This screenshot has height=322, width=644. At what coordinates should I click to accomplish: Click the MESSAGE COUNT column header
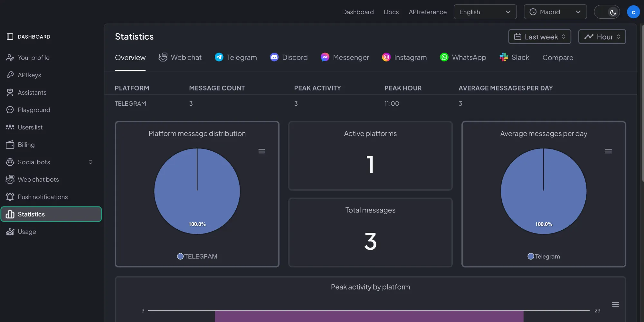pos(217,88)
